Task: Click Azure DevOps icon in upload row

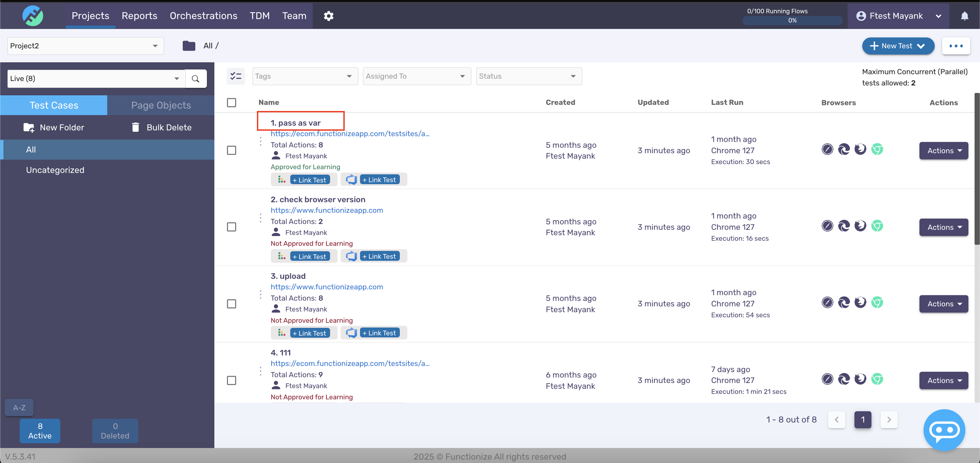Action: [351, 333]
